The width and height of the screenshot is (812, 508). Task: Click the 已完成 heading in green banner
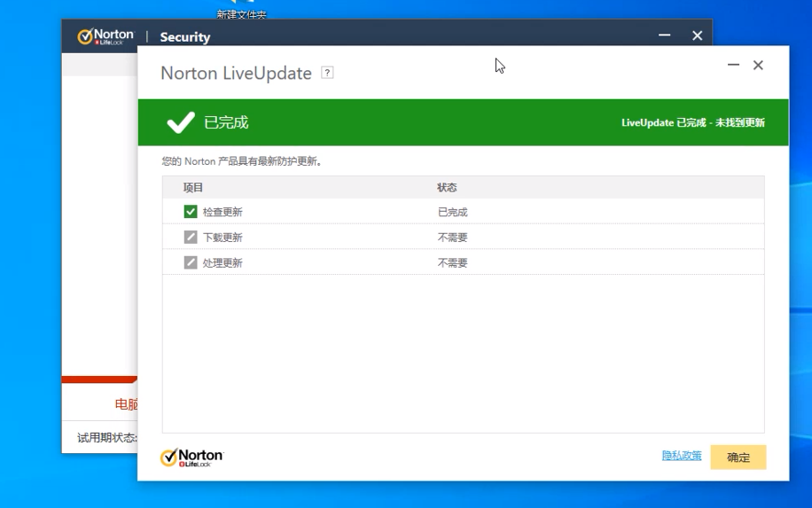pyautogui.click(x=226, y=122)
